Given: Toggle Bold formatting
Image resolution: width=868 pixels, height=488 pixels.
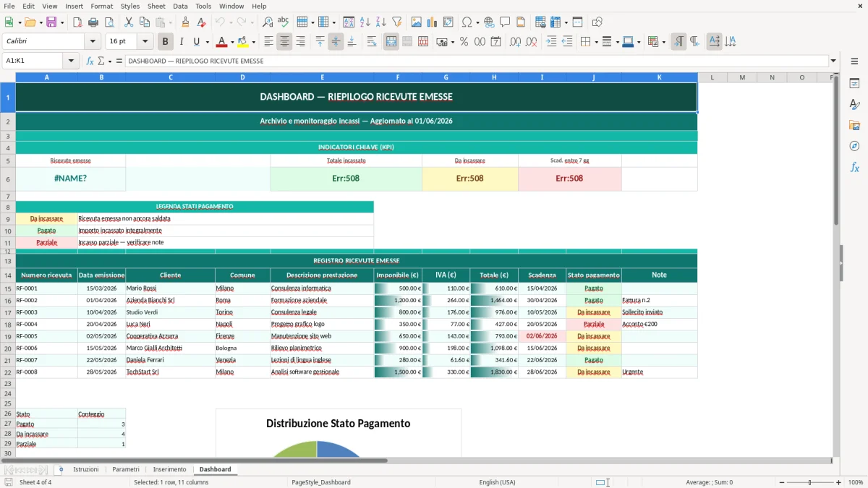Looking at the screenshot, I should point(166,42).
